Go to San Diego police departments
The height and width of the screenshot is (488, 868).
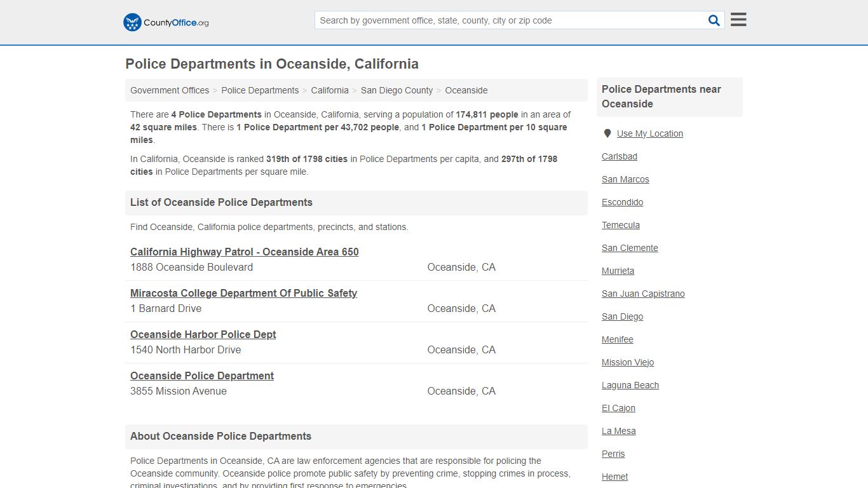pyautogui.click(x=623, y=316)
